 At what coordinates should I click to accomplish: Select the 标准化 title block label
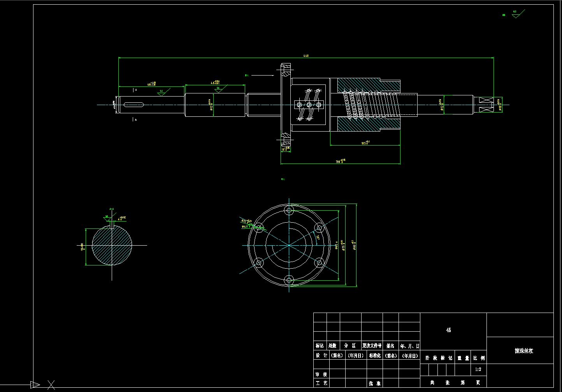pyautogui.click(x=375, y=355)
